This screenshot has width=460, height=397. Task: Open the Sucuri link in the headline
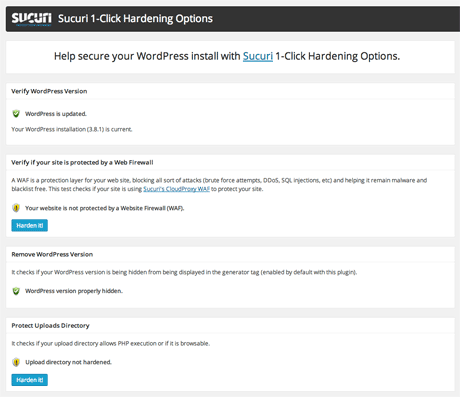[258, 56]
